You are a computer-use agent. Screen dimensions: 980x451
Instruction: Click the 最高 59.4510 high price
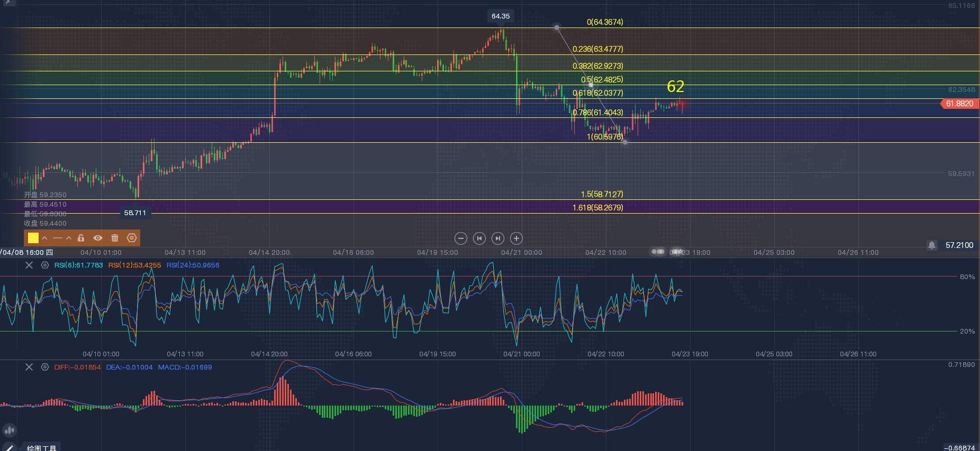click(45, 205)
